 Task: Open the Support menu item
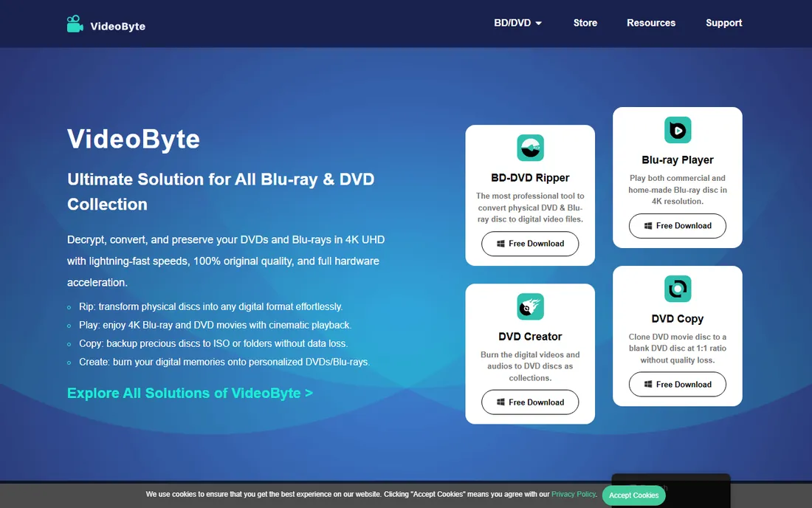point(723,23)
